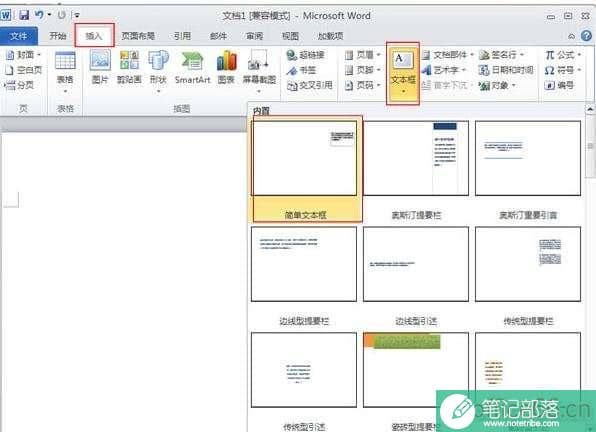Click the 文本框 (Text Box) button
The image size is (596, 432).
pos(403,73)
